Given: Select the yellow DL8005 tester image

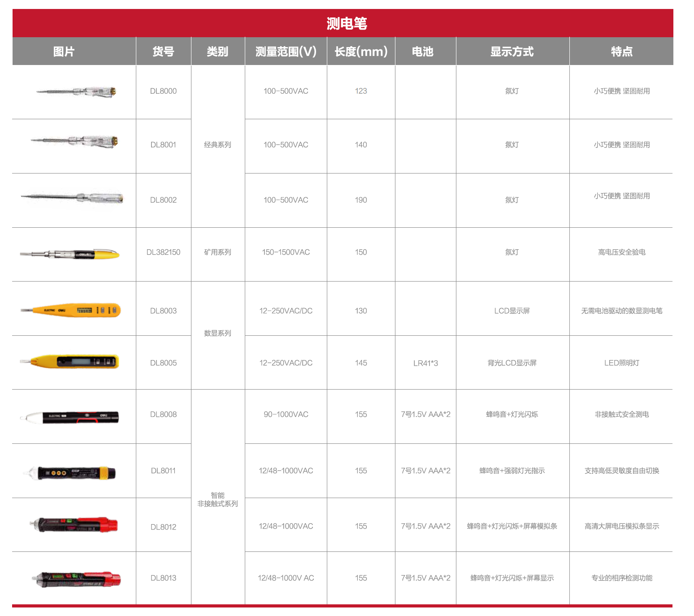Looking at the screenshot, I should point(70,362).
